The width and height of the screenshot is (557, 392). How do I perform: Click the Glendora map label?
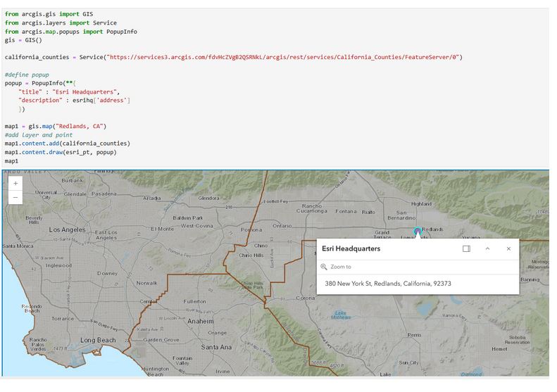click(209, 198)
